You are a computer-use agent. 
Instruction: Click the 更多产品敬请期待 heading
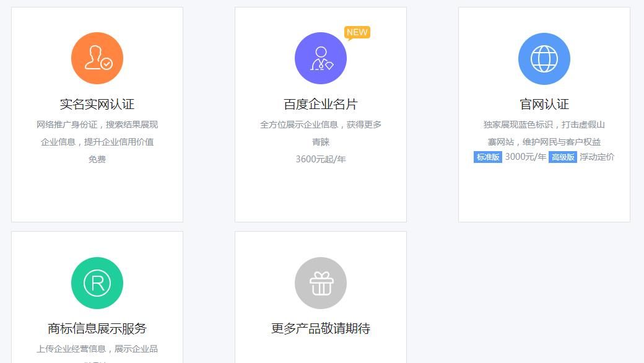tap(320, 328)
